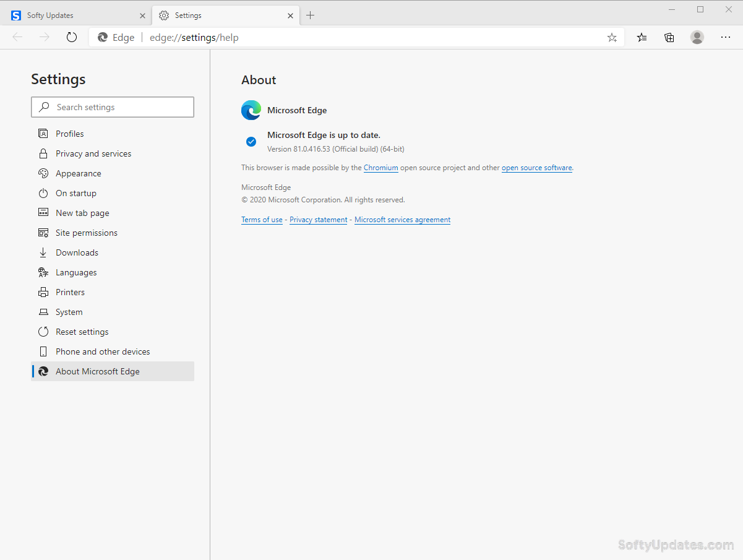
Task: Click the address bar URL edge://settings/help
Action: [194, 38]
